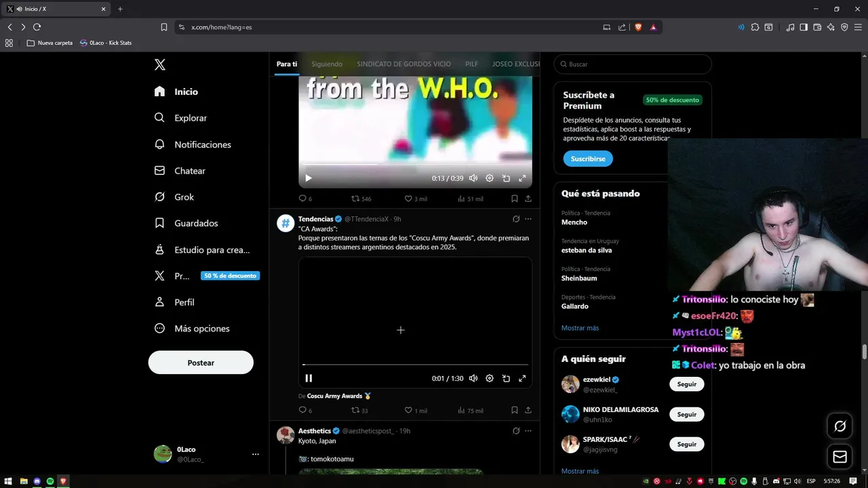Open Más opciones in sidebar
This screenshot has height=488, width=868.
coord(192,329)
